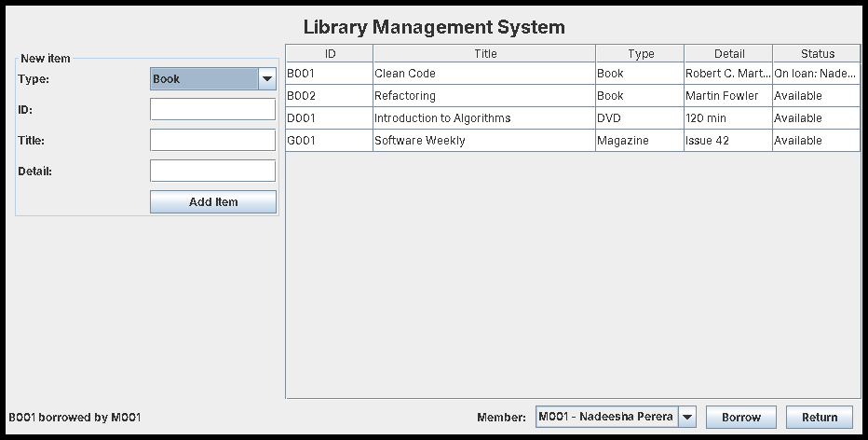Click the 120 min detail cell
868x440 pixels.
click(729, 118)
